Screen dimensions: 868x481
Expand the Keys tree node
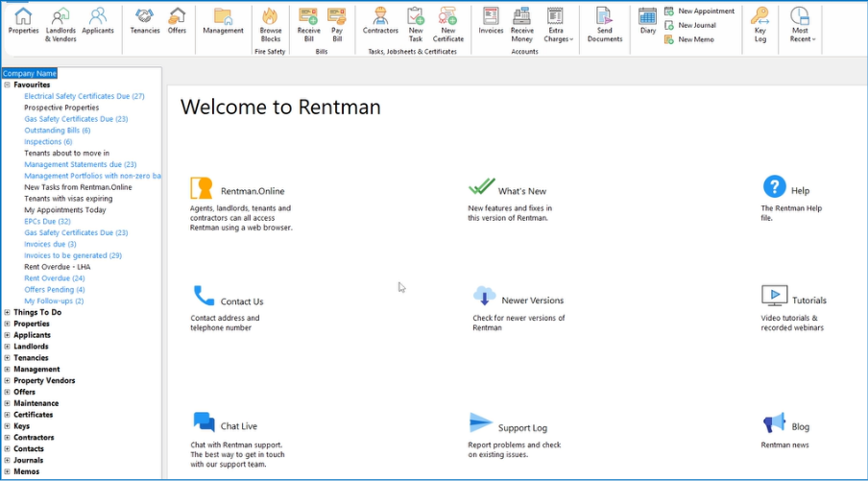point(7,426)
